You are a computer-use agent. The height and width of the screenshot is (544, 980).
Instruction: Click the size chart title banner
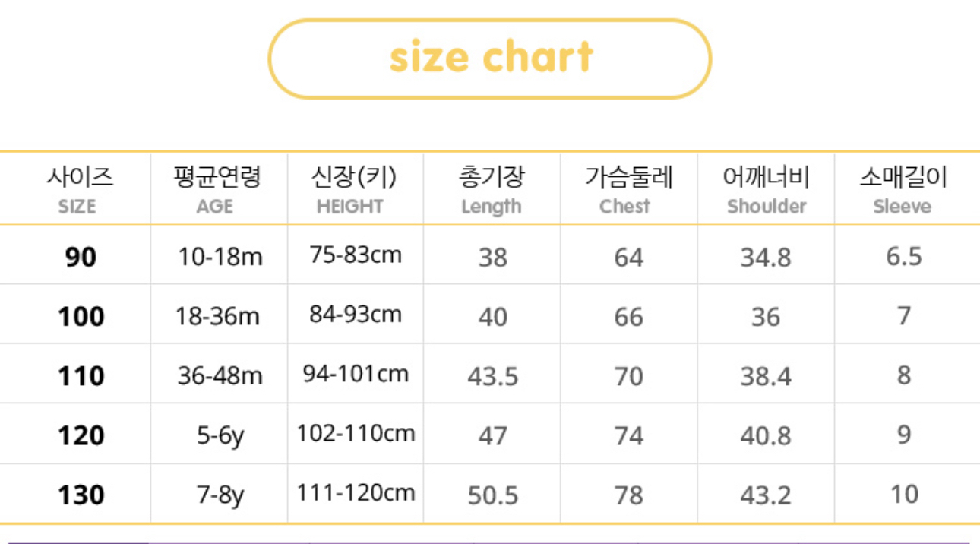tap(490, 59)
